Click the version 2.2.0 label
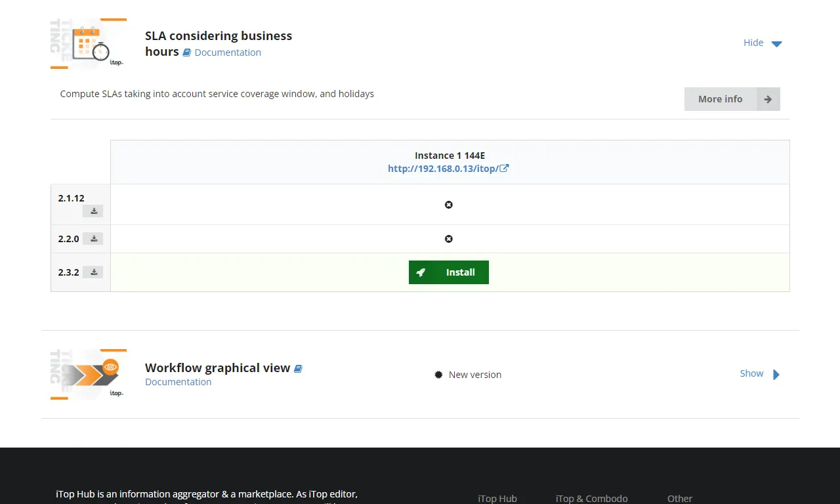Image resolution: width=840 pixels, height=504 pixels. coord(68,239)
